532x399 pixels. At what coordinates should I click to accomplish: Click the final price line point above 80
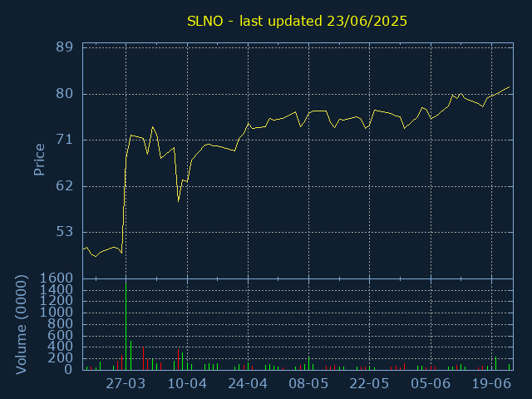(x=509, y=86)
